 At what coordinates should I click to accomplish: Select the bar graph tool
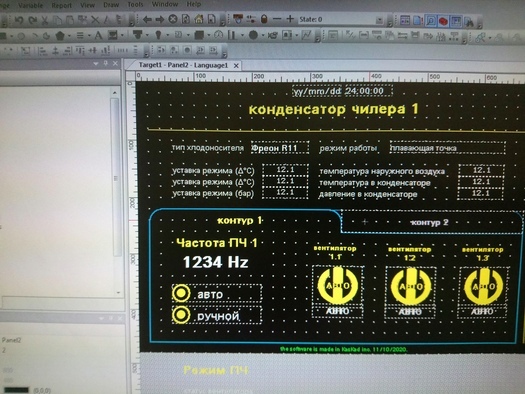click(x=232, y=34)
